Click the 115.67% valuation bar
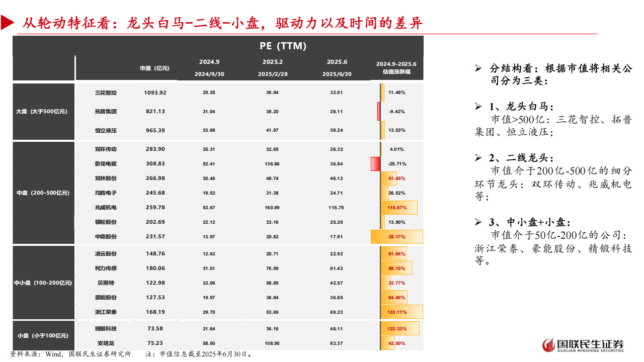 (x=399, y=208)
